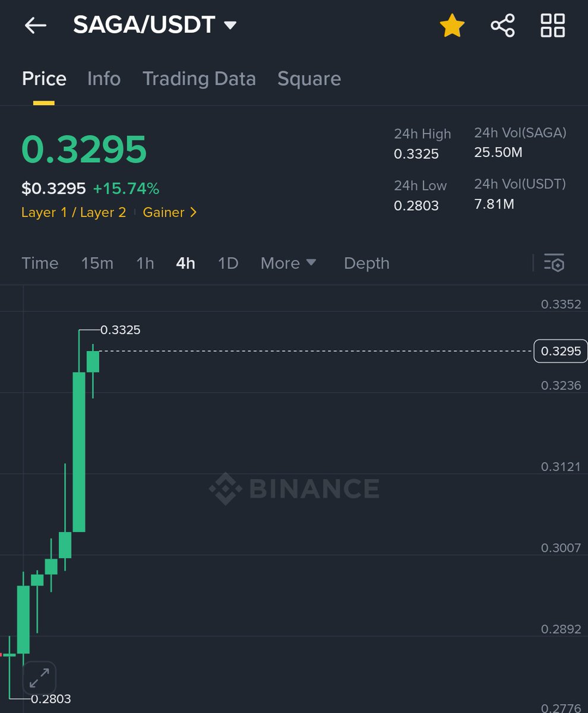Expand chart to fullscreen with arrows icon
The image size is (588, 713).
tap(39, 678)
